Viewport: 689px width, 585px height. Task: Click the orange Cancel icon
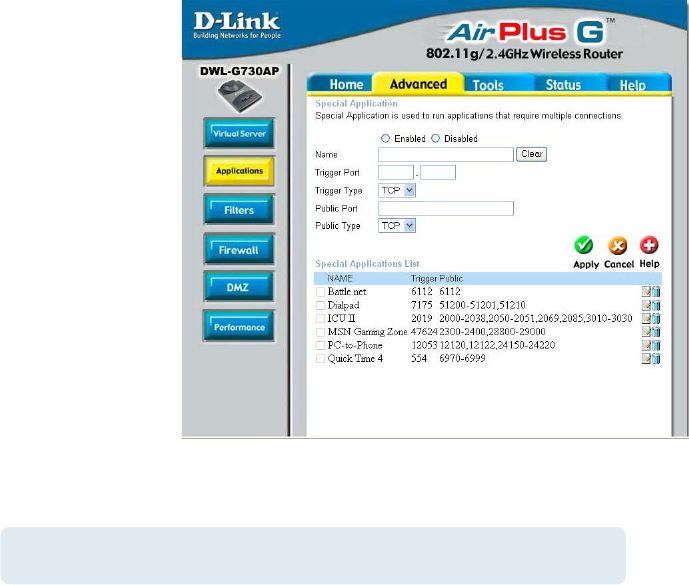pyautogui.click(x=617, y=246)
